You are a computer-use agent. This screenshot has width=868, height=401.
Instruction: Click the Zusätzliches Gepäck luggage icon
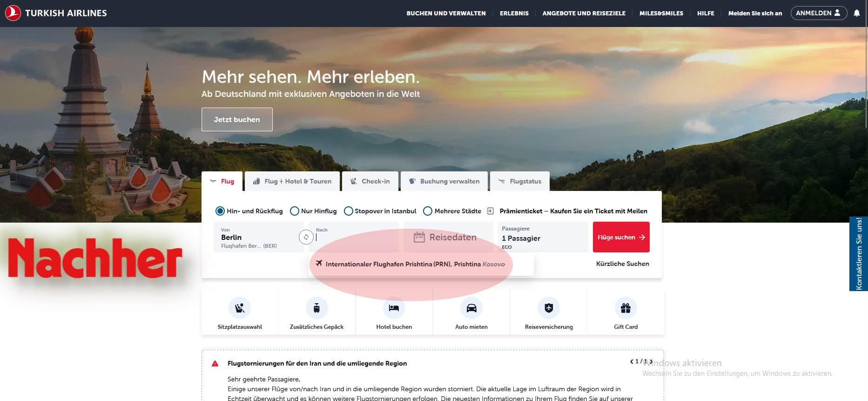pos(316,308)
